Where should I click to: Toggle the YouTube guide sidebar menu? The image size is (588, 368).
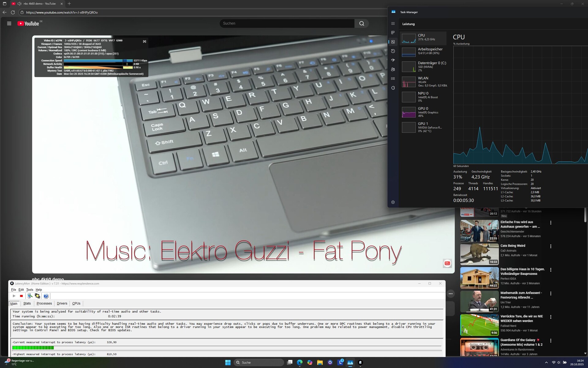pyautogui.click(x=9, y=24)
